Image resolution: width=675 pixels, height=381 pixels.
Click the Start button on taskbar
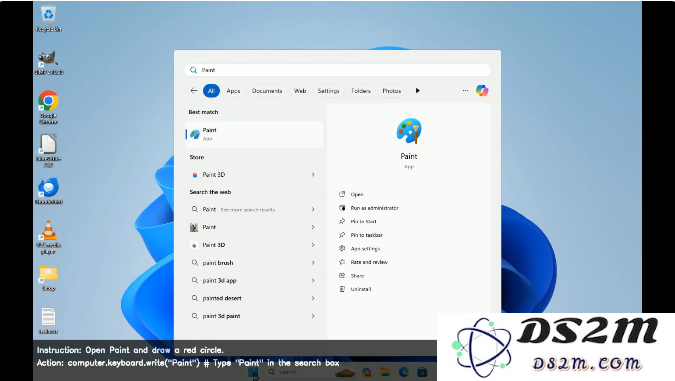[x=253, y=372]
